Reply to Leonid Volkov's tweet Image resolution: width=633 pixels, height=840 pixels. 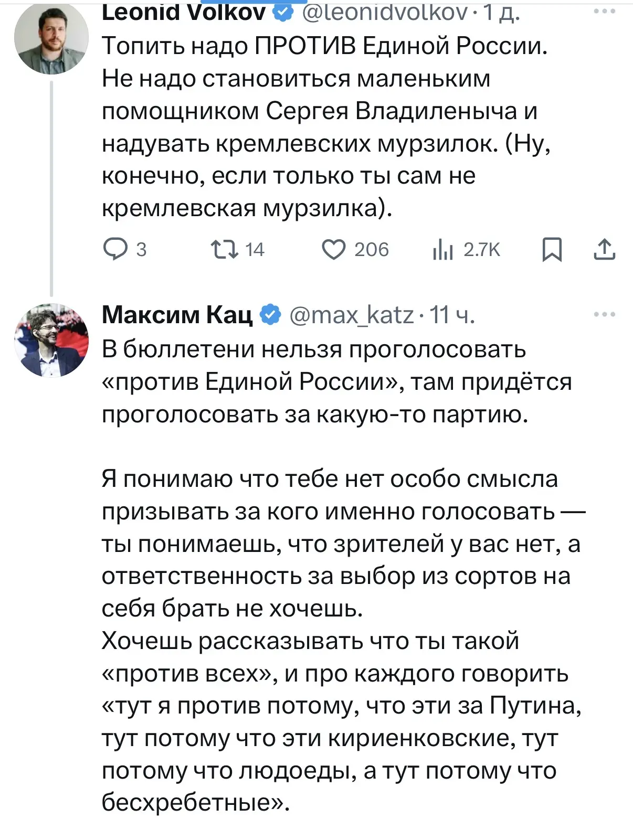click(x=125, y=249)
